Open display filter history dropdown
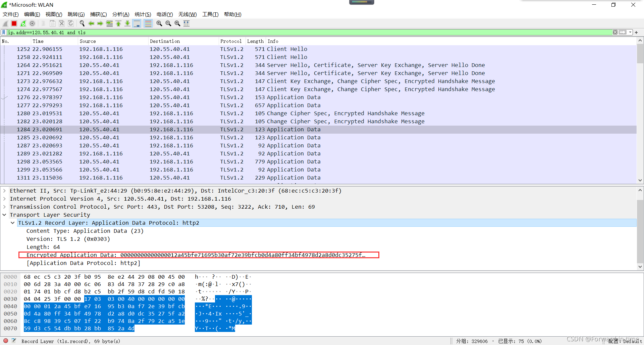Screen dimensions: 644x345 click(630, 32)
